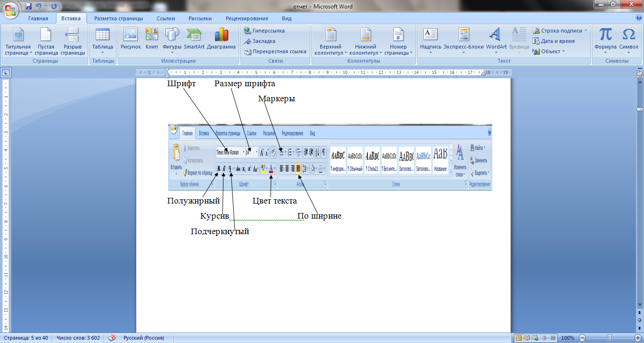Insert a Титульная страница cover page
The image size is (644, 343).
click(18, 41)
